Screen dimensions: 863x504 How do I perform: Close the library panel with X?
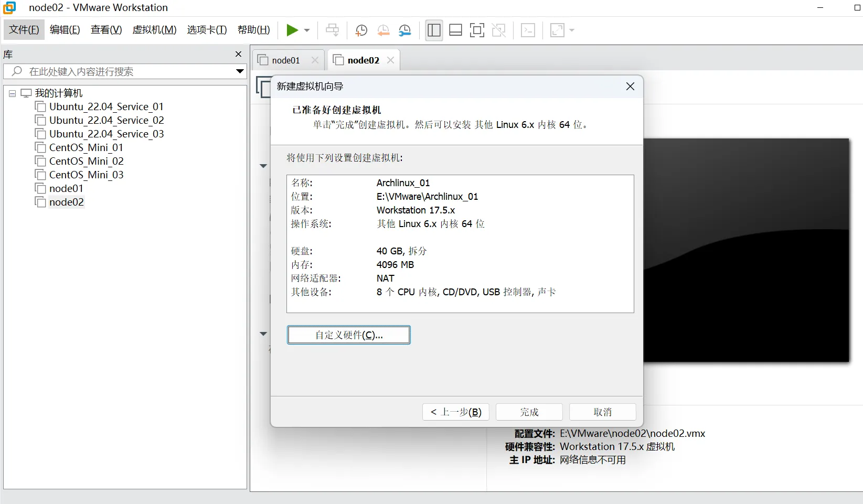[238, 54]
